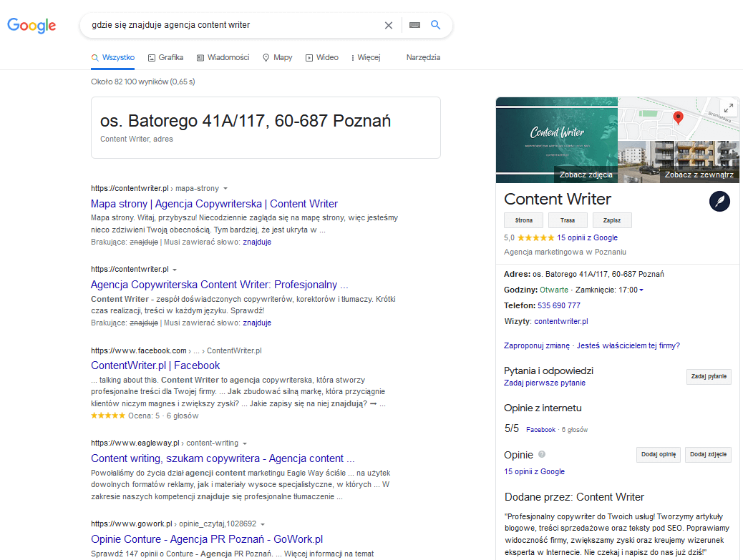Image resolution: width=743 pixels, height=560 pixels.
Task: Open 'Mapa strony | Agencja Copywriterska' result
Action: 214,204
